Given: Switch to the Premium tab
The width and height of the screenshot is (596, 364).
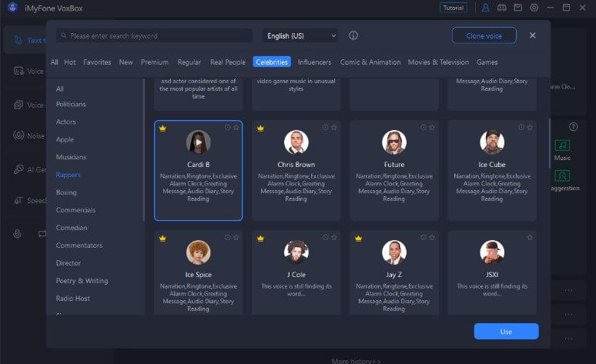Looking at the screenshot, I should [155, 62].
